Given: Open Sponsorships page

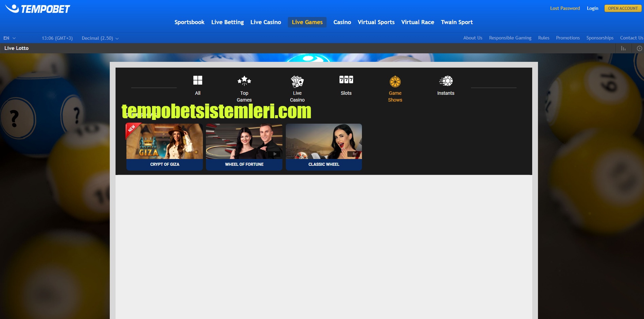Looking at the screenshot, I should (600, 38).
